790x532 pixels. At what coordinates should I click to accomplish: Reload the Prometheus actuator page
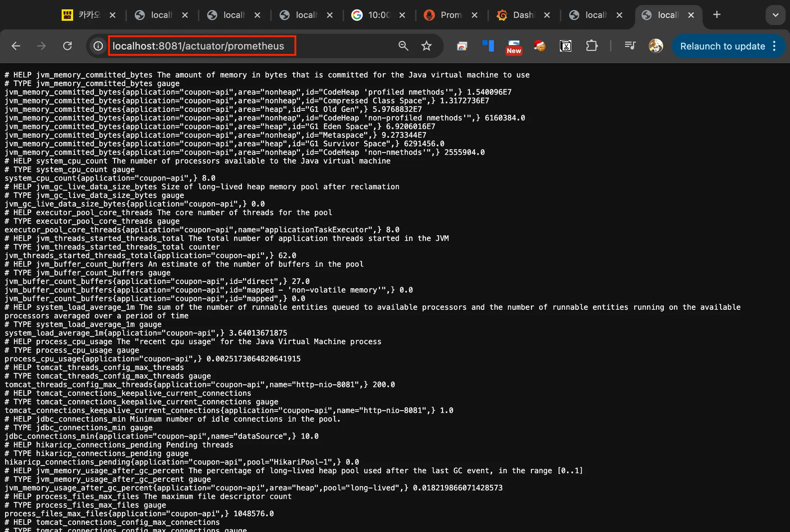(68, 46)
